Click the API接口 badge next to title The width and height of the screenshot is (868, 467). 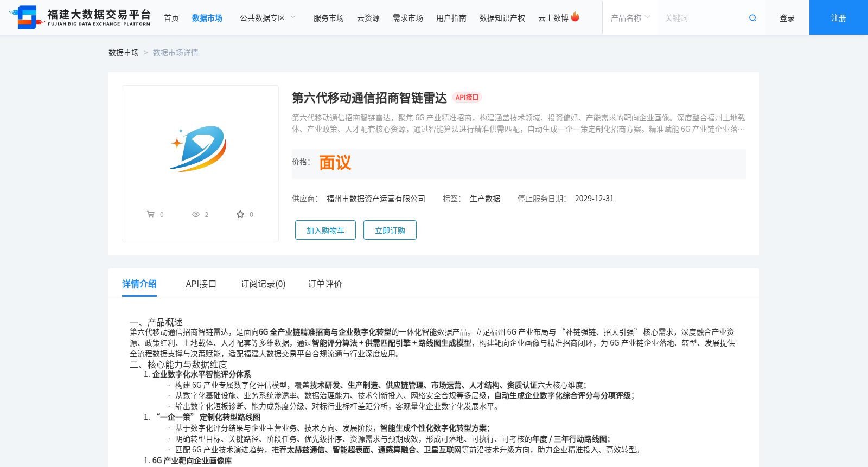[467, 98]
